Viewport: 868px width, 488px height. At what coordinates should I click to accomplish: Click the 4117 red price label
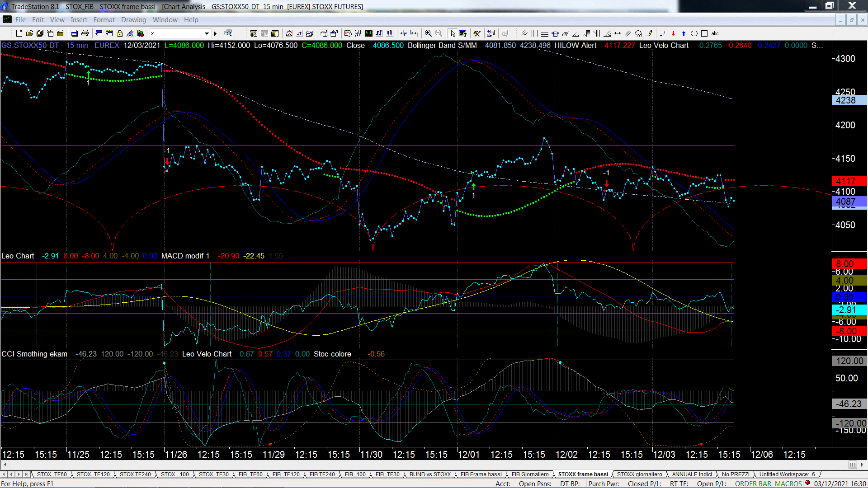pos(849,181)
